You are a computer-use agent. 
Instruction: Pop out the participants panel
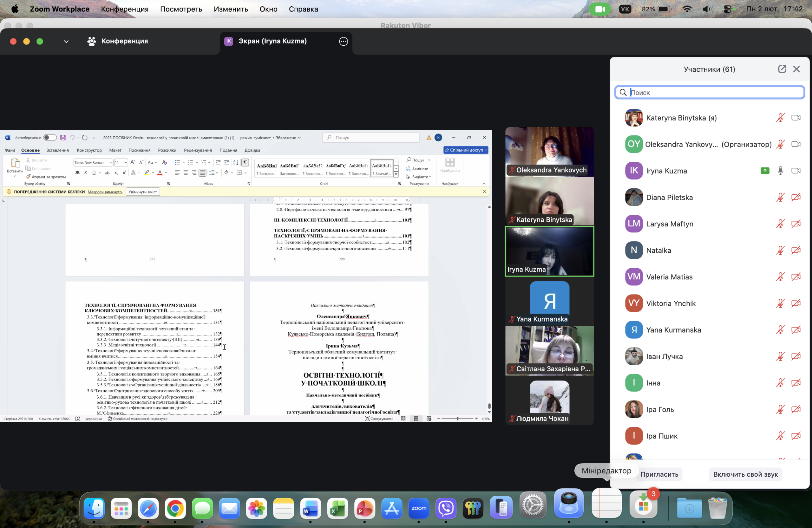pyautogui.click(x=782, y=69)
